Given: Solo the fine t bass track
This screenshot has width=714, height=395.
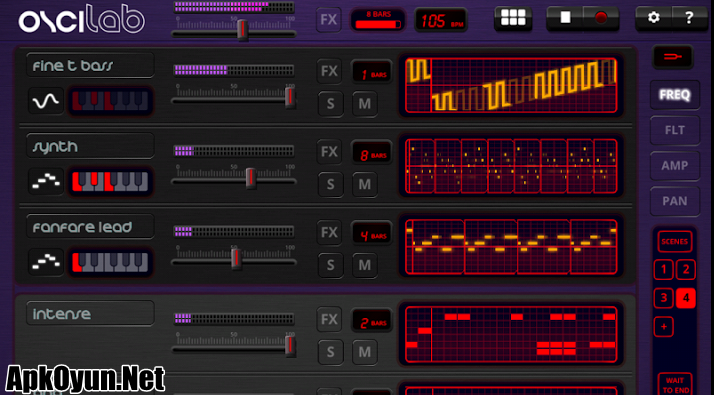Looking at the screenshot, I should [x=330, y=104].
